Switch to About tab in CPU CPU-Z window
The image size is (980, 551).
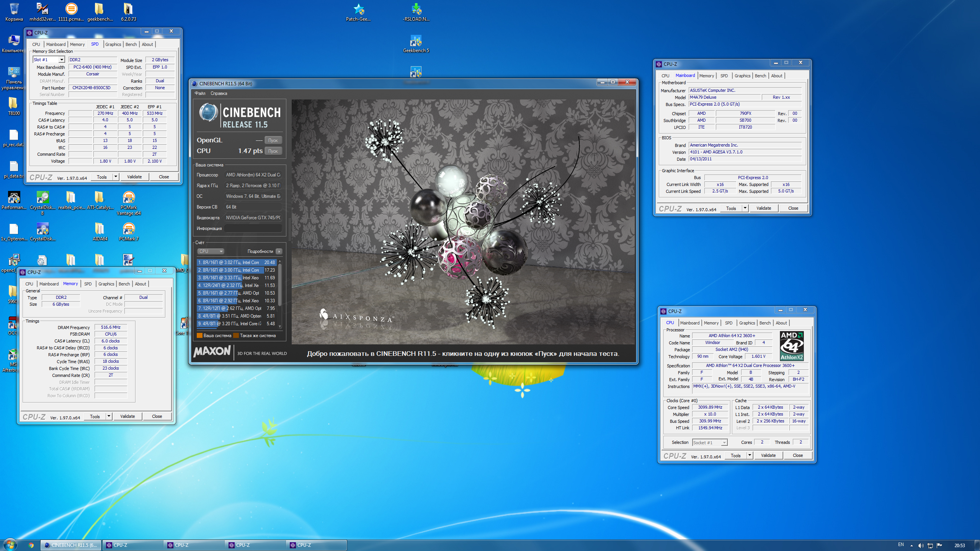(x=781, y=323)
